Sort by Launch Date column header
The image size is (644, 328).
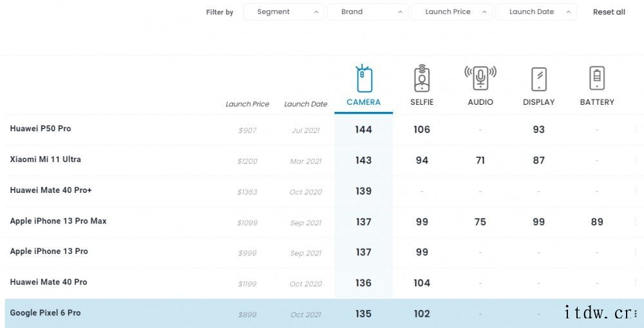click(x=305, y=104)
